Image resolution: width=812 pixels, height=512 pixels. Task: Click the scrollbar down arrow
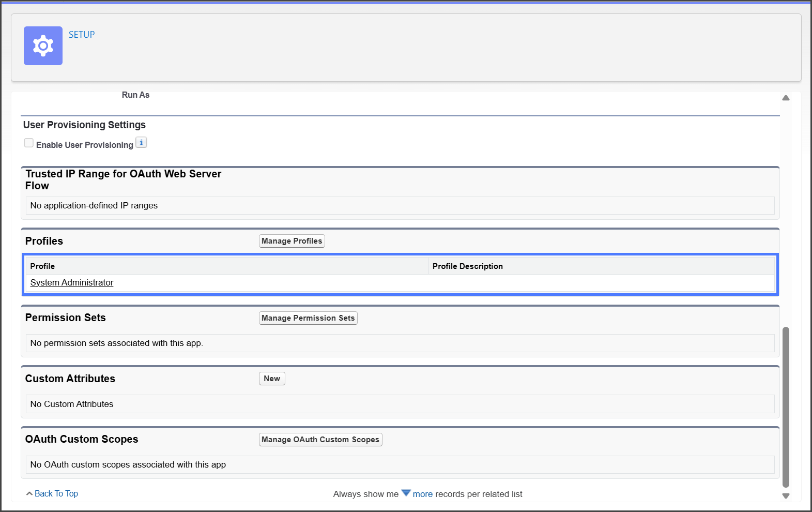point(786,496)
